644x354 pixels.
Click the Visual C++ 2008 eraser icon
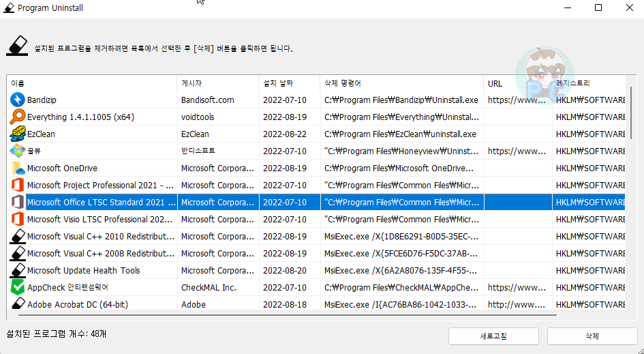[x=18, y=253]
